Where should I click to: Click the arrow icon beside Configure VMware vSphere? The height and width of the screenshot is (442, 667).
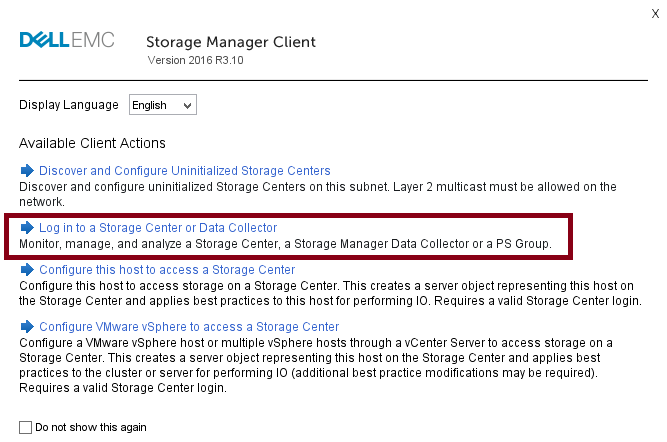(27, 327)
